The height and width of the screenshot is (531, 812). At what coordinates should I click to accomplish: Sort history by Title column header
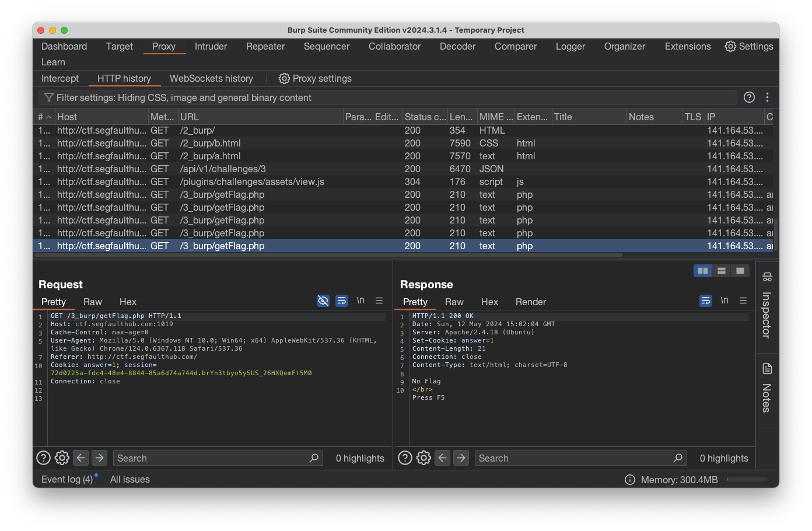[589, 117]
